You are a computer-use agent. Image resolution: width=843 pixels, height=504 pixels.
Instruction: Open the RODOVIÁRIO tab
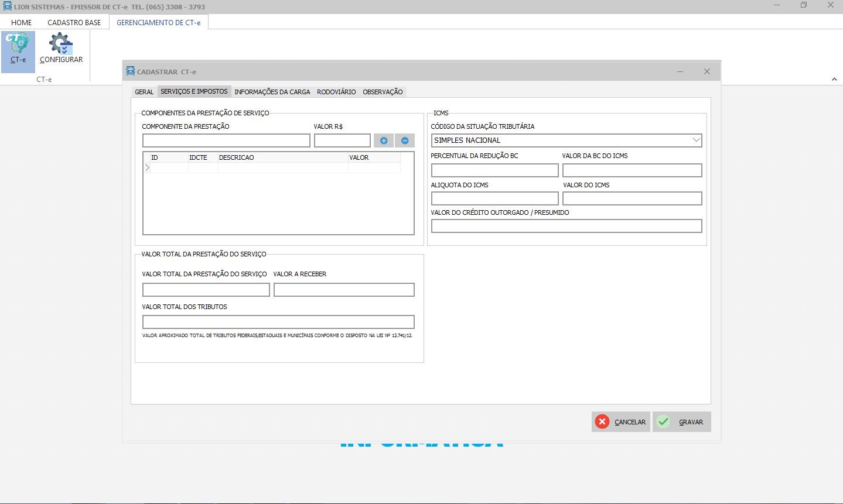tap(336, 92)
